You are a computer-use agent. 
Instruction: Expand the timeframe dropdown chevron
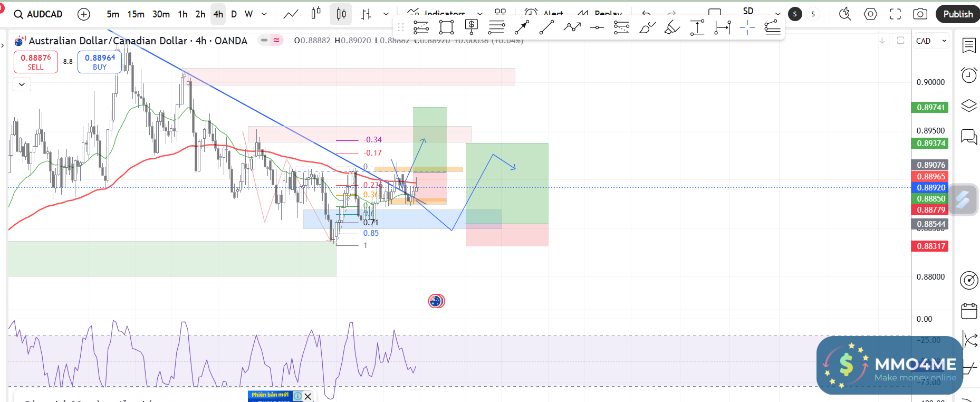coord(264,14)
